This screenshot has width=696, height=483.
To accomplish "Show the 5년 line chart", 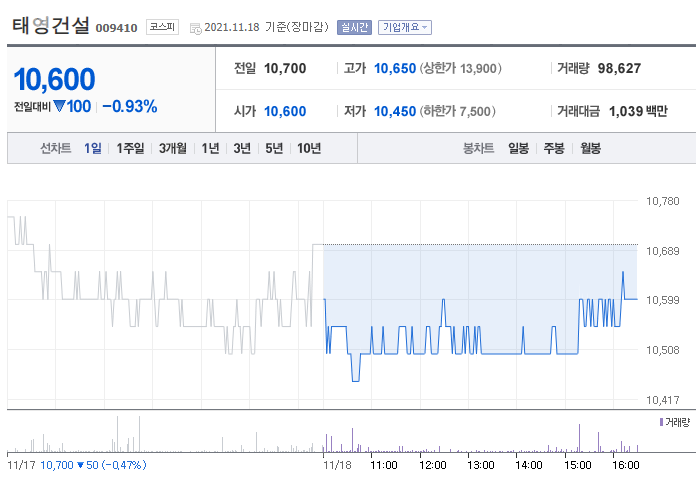I will [274, 148].
